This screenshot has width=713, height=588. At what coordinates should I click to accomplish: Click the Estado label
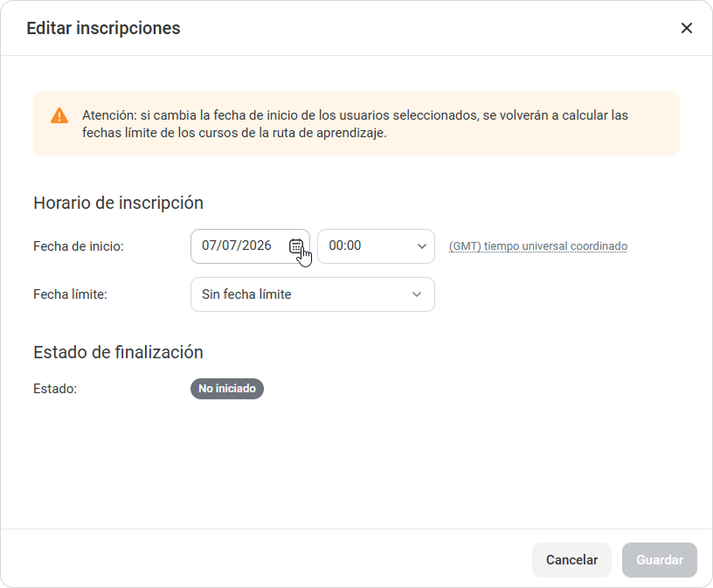pyautogui.click(x=55, y=390)
